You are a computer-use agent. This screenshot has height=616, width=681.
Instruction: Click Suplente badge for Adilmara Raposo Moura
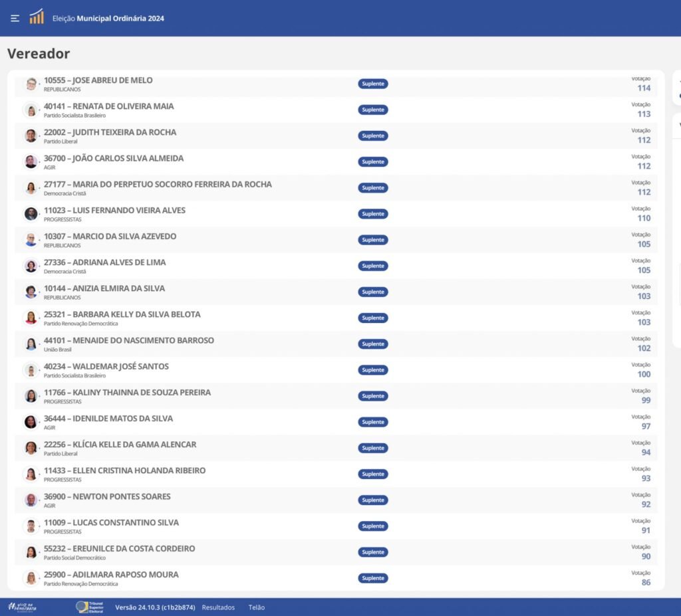click(x=372, y=578)
